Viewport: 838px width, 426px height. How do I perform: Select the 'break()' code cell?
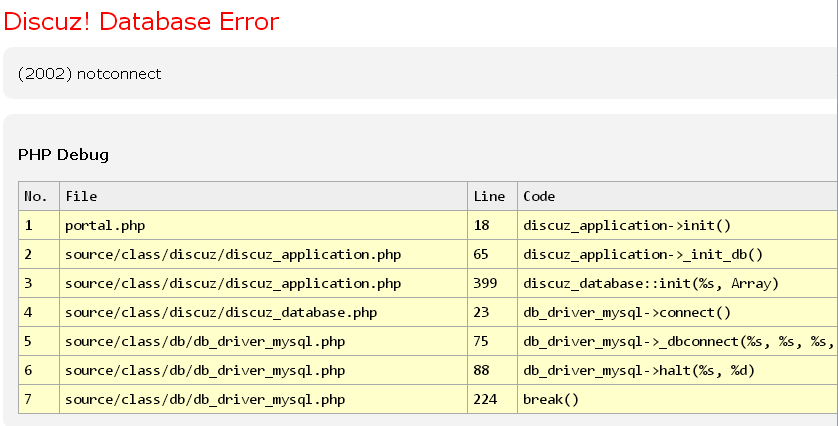(x=677, y=399)
